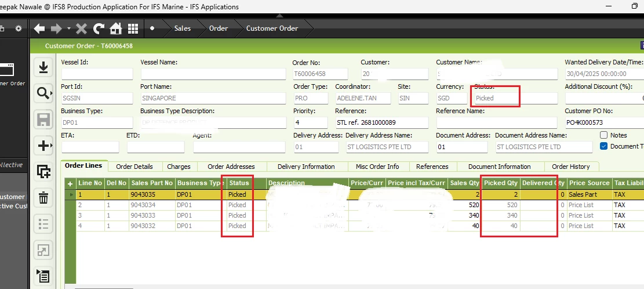Go to the Home page icon
Image resolution: width=644 pixels, height=289 pixels.
pos(116,28)
